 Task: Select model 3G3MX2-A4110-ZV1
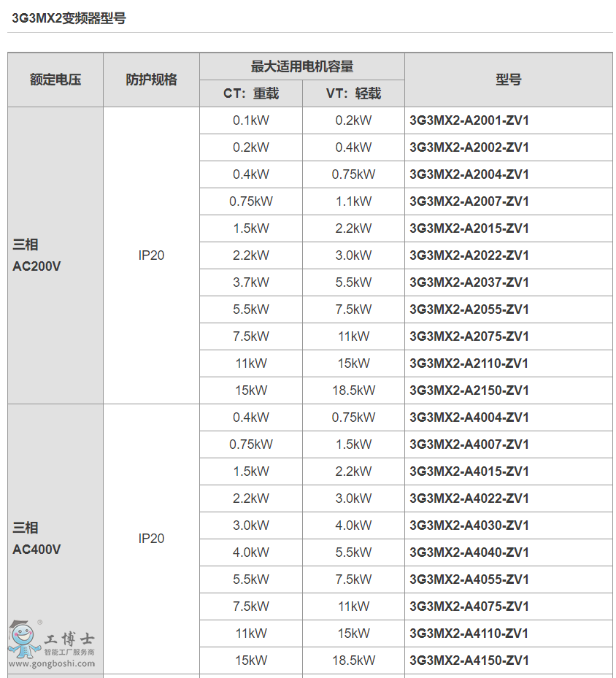click(x=469, y=633)
